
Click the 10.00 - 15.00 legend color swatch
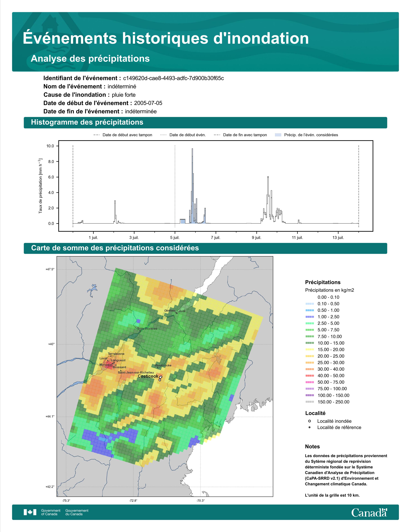[x=309, y=343]
